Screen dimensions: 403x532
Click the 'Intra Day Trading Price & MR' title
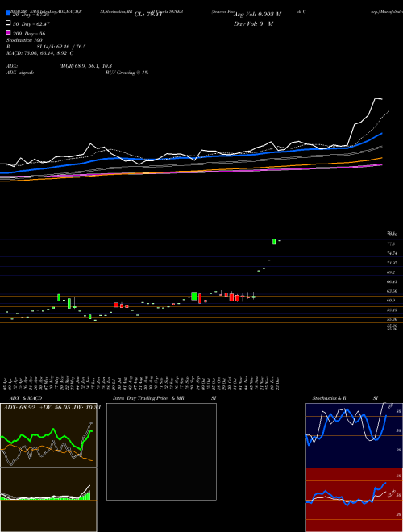click(x=148, y=398)
